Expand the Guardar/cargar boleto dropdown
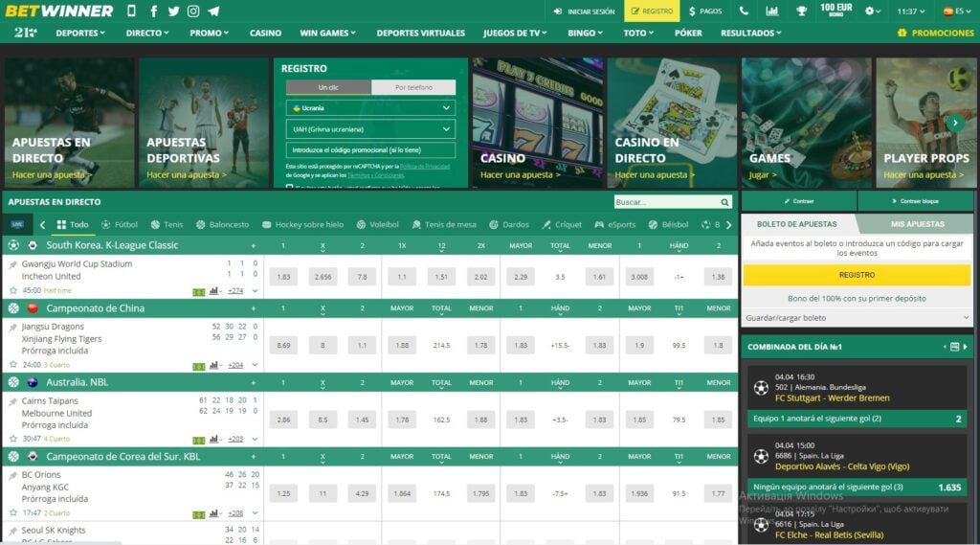 857,318
